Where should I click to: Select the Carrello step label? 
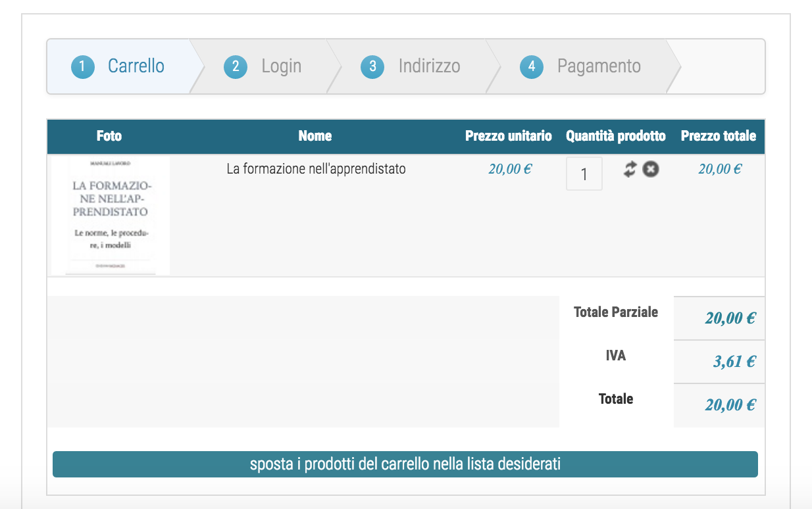(136, 66)
